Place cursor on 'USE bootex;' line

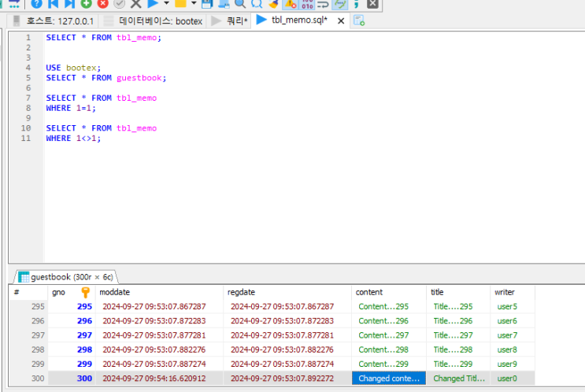[73, 68]
